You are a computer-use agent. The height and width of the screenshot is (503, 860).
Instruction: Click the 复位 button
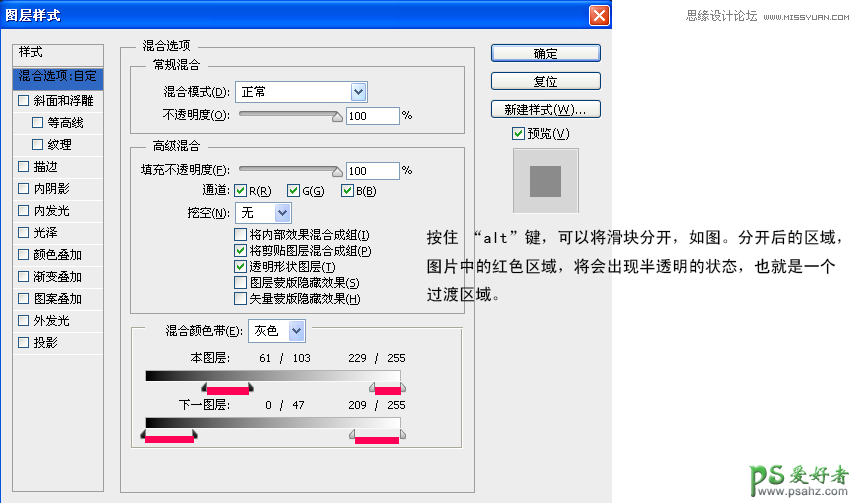[x=545, y=81]
